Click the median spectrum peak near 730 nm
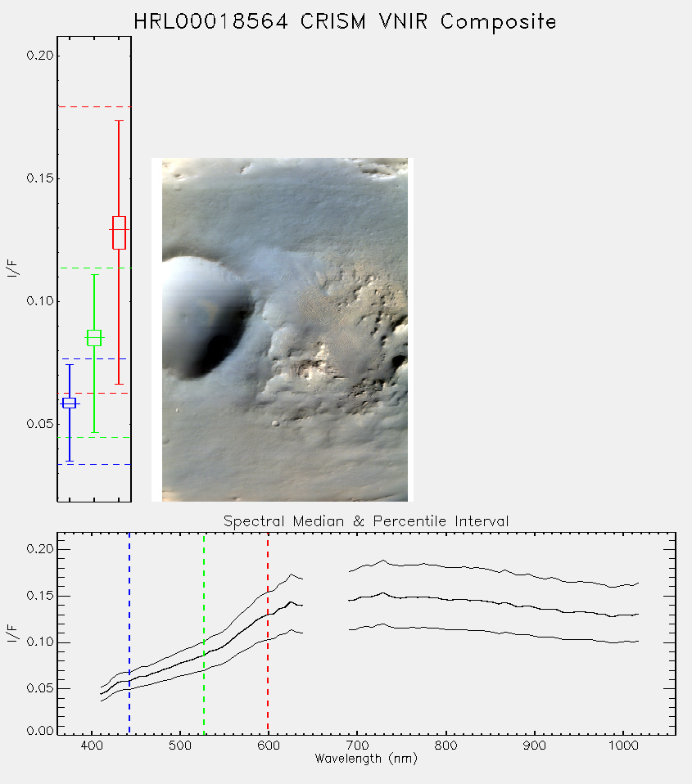The height and width of the screenshot is (784, 692). 383,593
